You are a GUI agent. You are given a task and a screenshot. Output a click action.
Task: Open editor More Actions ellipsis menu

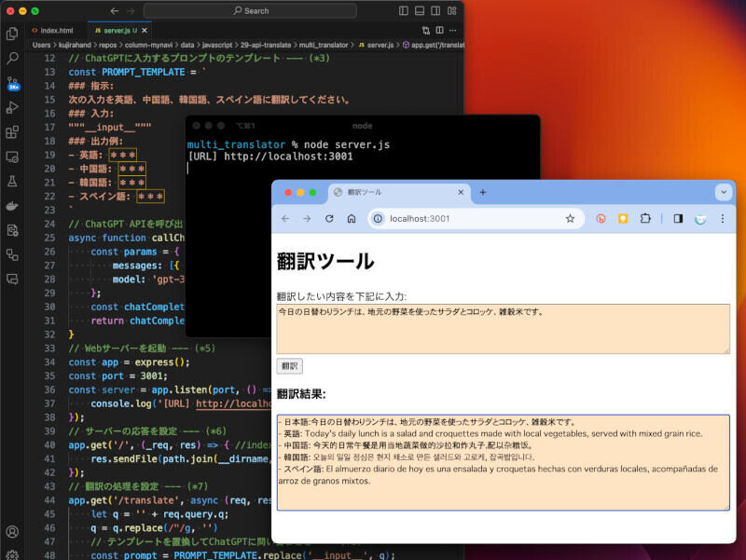(452, 30)
